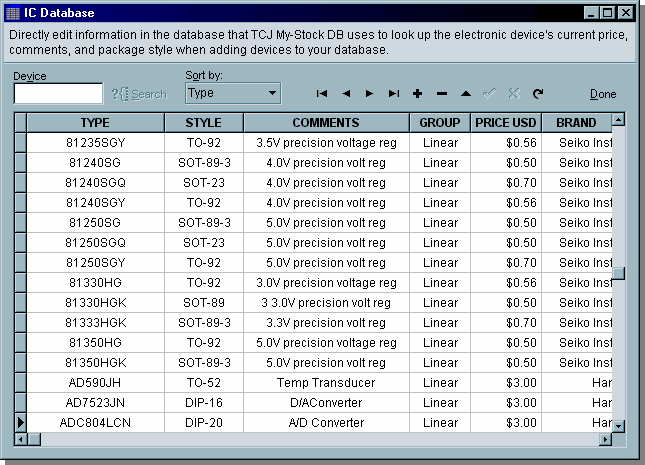
Task: Click horizontal scrollbar right arrow
Action: pyautogui.click(x=605, y=439)
